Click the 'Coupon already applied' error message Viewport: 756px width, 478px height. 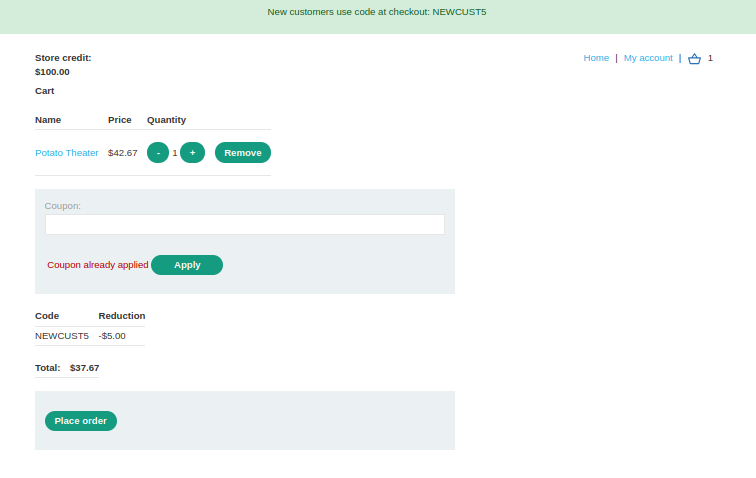pyautogui.click(x=98, y=265)
